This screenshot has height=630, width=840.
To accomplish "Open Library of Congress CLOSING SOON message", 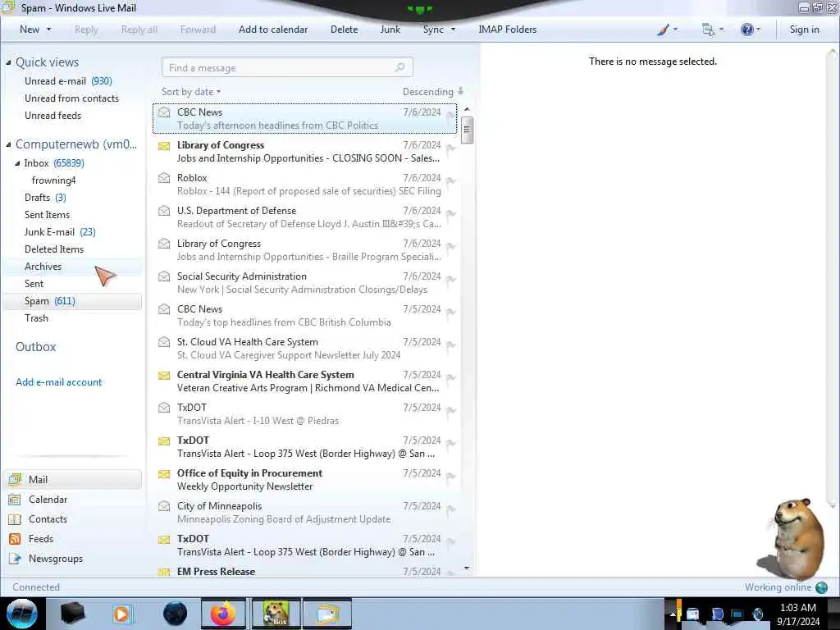I will click(305, 152).
